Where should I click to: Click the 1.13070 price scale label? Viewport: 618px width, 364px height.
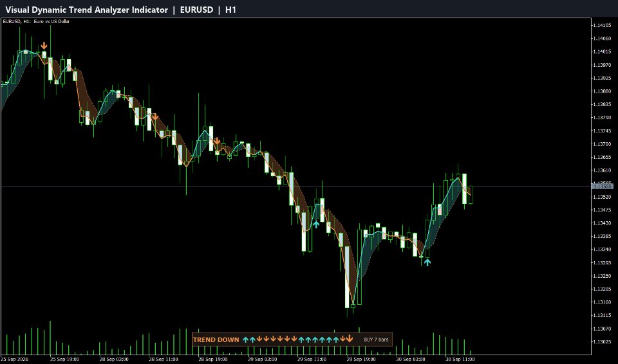[603, 329]
